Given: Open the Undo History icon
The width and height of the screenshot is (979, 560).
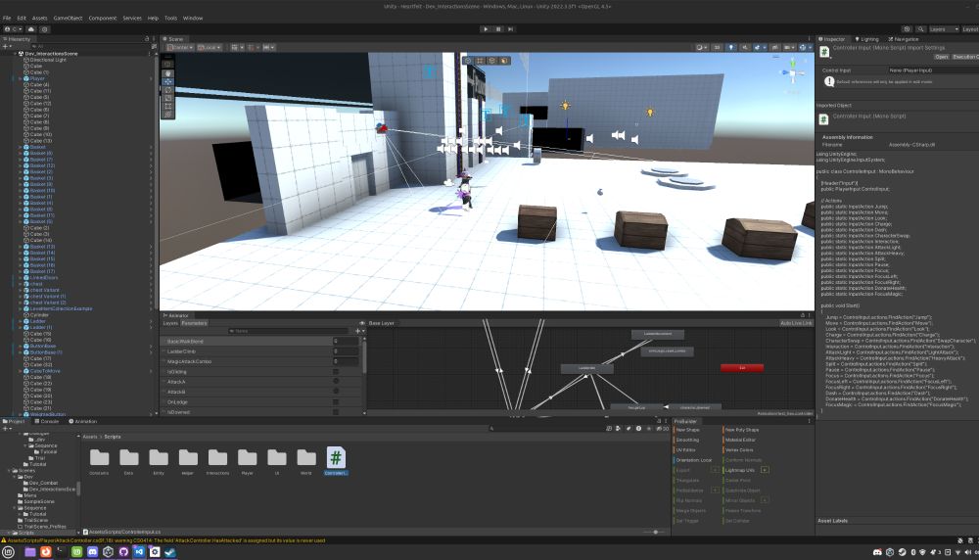Looking at the screenshot, I should click(907, 29).
